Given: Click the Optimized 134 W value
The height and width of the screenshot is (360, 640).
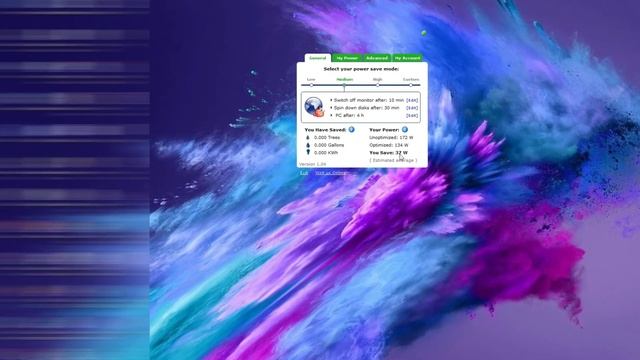Looking at the screenshot, I should click(x=389, y=145).
